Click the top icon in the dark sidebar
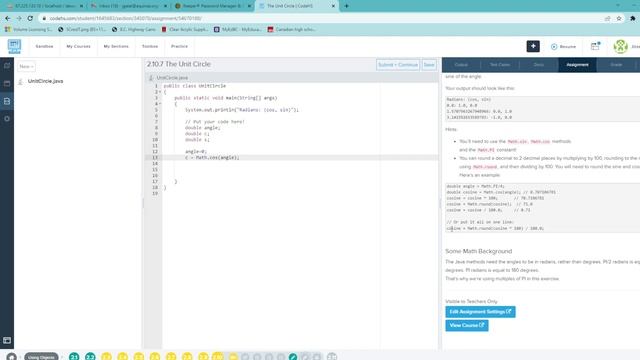The height and width of the screenshot is (360, 640). [7, 66]
